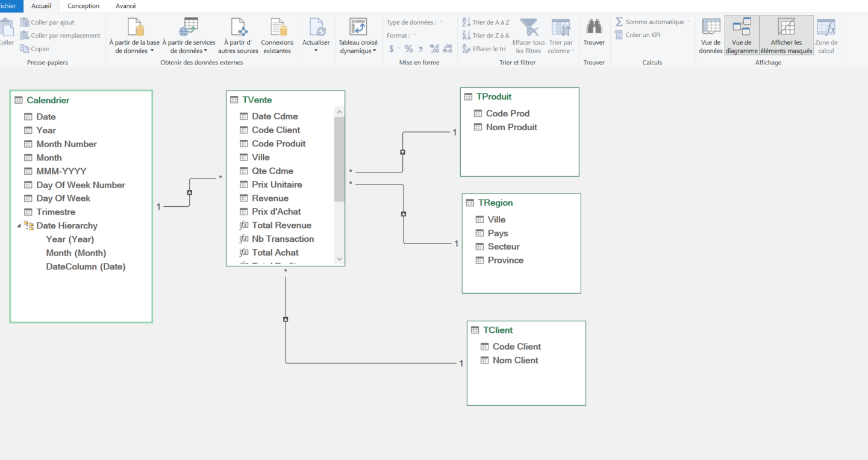The image size is (868, 460).
Task: Click 'Trier par colonne' icon
Action: point(561,28)
